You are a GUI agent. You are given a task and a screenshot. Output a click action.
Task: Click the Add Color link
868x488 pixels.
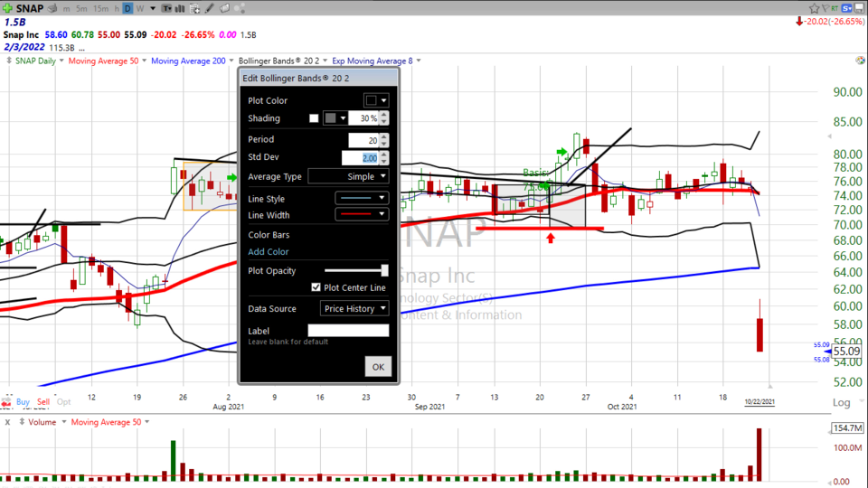pos(269,252)
